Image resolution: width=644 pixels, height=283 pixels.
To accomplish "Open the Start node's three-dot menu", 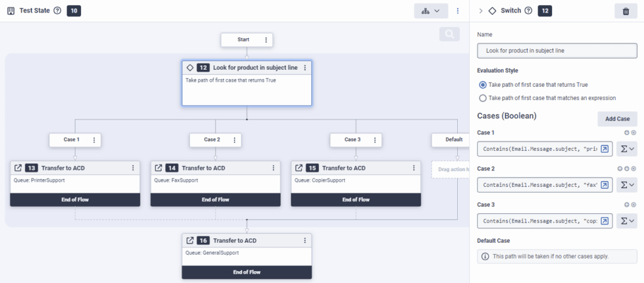I will click(266, 40).
